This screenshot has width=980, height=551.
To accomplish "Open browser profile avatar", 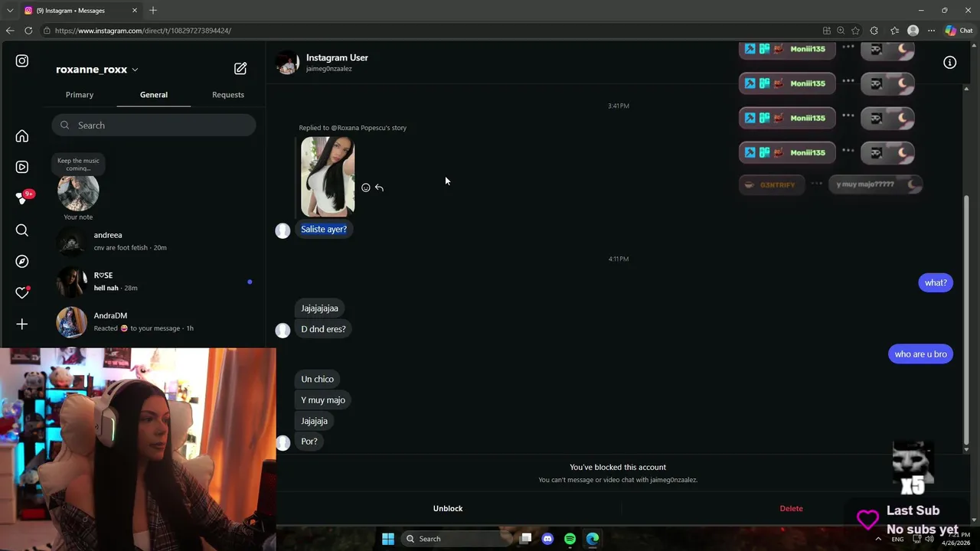I will (913, 31).
